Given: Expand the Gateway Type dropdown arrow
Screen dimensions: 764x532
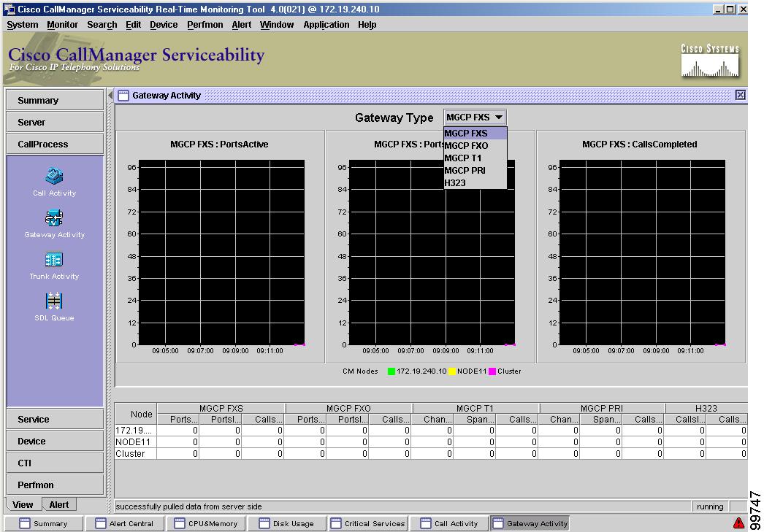Looking at the screenshot, I should (498, 117).
